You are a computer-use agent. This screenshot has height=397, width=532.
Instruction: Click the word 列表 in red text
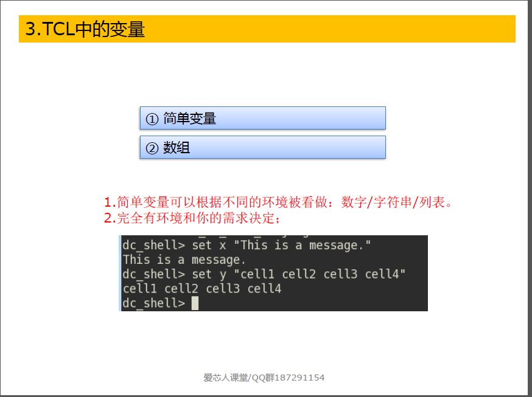432,202
